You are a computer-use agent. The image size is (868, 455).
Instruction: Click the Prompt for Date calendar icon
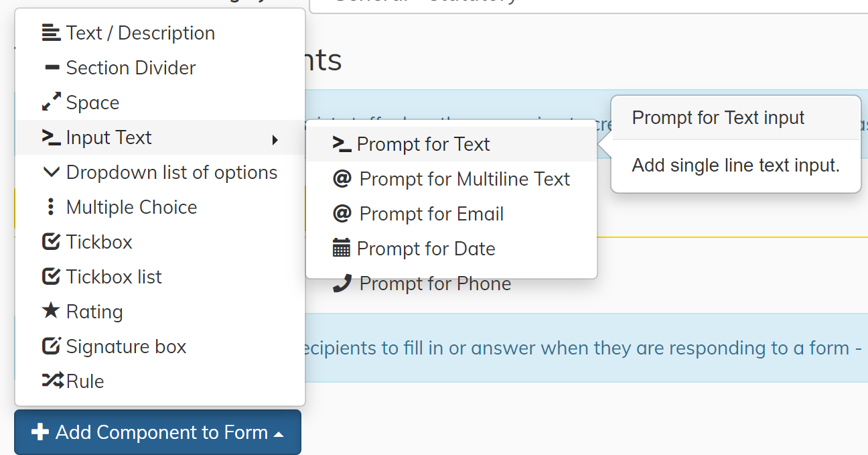(342, 249)
